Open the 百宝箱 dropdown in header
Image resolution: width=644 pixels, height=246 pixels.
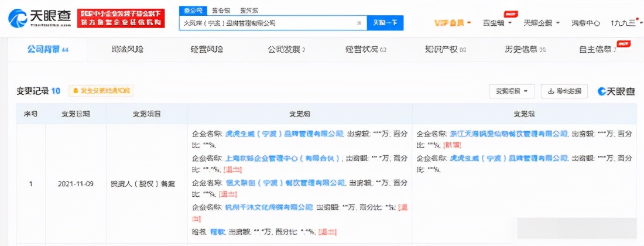pyautogui.click(x=497, y=23)
